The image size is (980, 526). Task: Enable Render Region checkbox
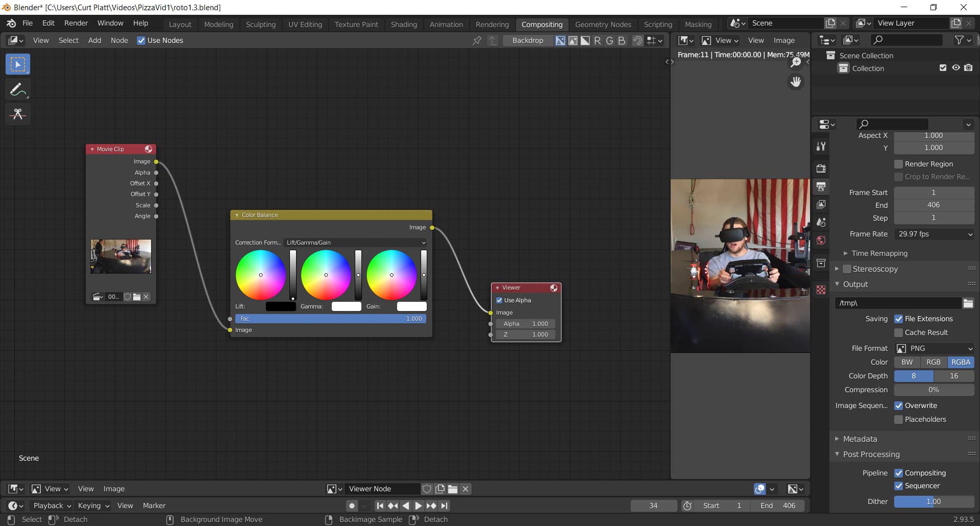tap(899, 164)
